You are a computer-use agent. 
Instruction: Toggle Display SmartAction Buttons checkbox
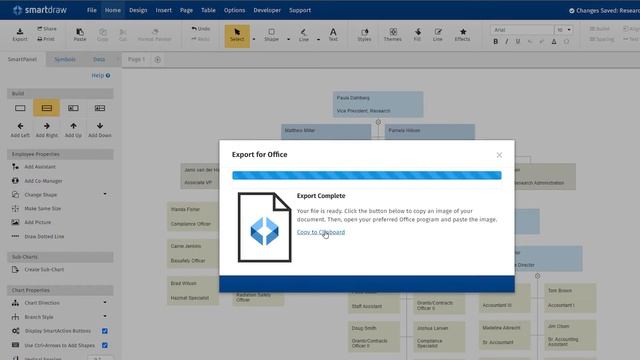point(105,331)
